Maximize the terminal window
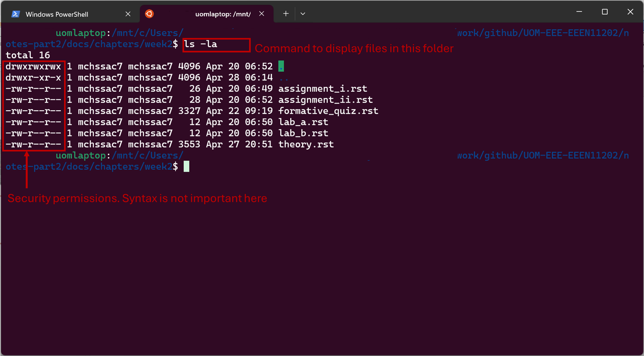The image size is (644, 356). point(605,12)
